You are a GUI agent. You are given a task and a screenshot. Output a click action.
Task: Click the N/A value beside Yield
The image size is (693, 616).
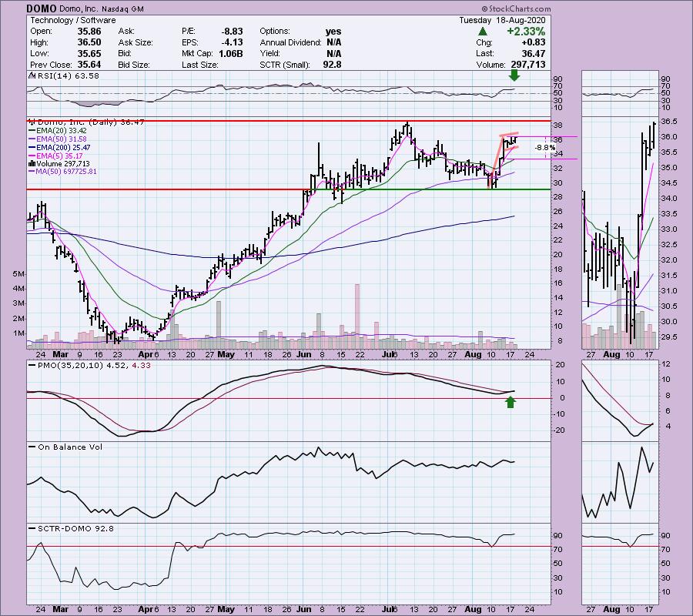pyautogui.click(x=333, y=53)
